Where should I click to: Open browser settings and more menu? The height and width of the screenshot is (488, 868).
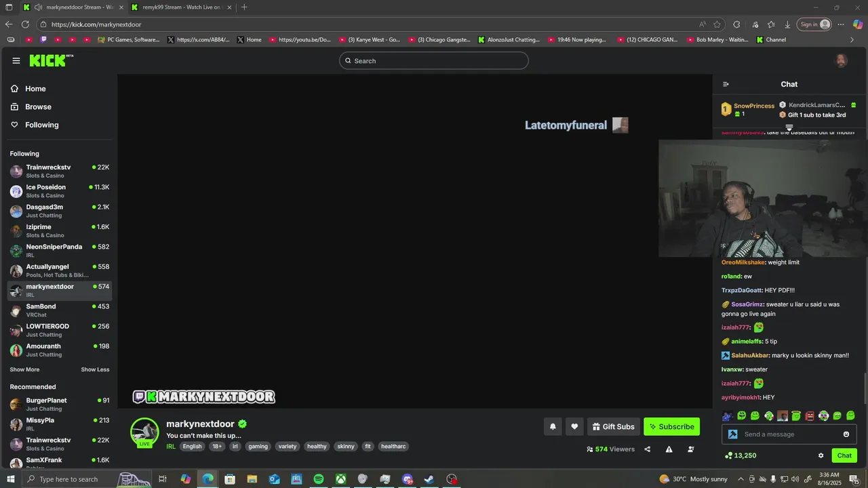tap(841, 24)
